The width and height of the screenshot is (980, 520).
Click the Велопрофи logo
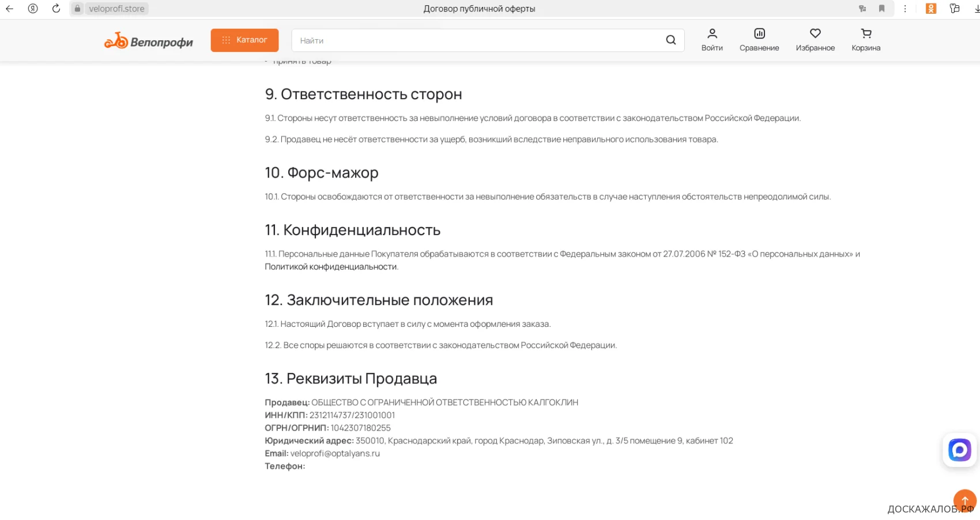(x=148, y=41)
